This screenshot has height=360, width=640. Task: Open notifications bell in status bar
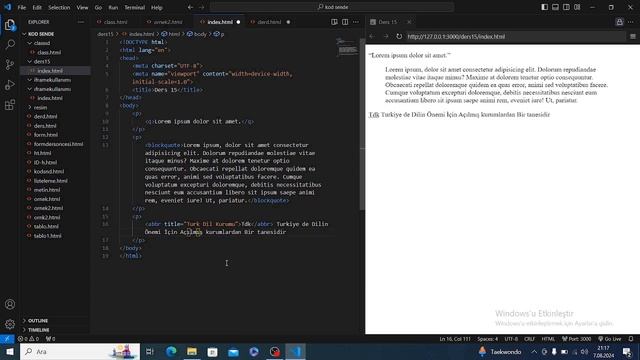(x=631, y=339)
